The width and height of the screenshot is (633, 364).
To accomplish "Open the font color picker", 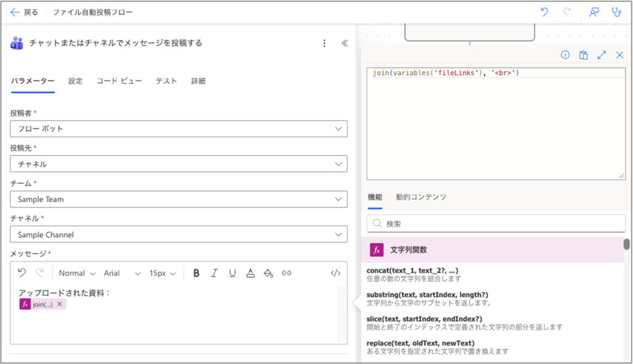I will pos(250,273).
